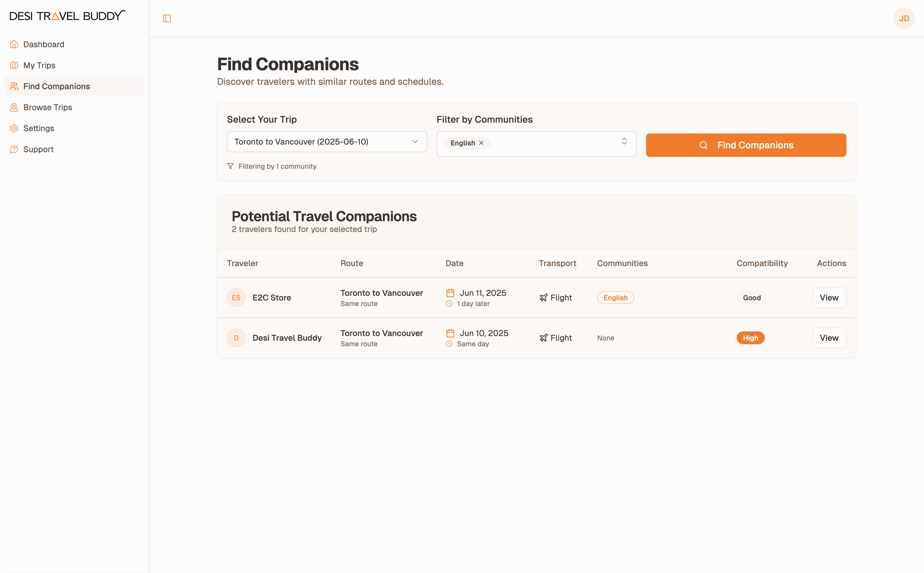Click the English badge in E2C Store row
The width and height of the screenshot is (924, 573).
(615, 298)
